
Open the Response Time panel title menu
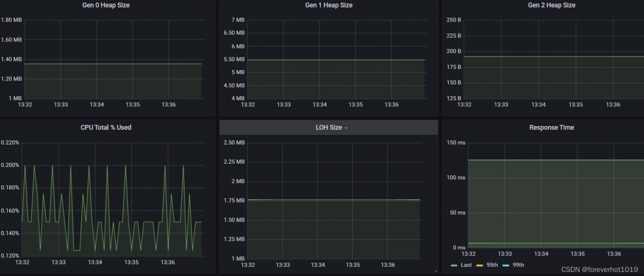[x=551, y=127]
